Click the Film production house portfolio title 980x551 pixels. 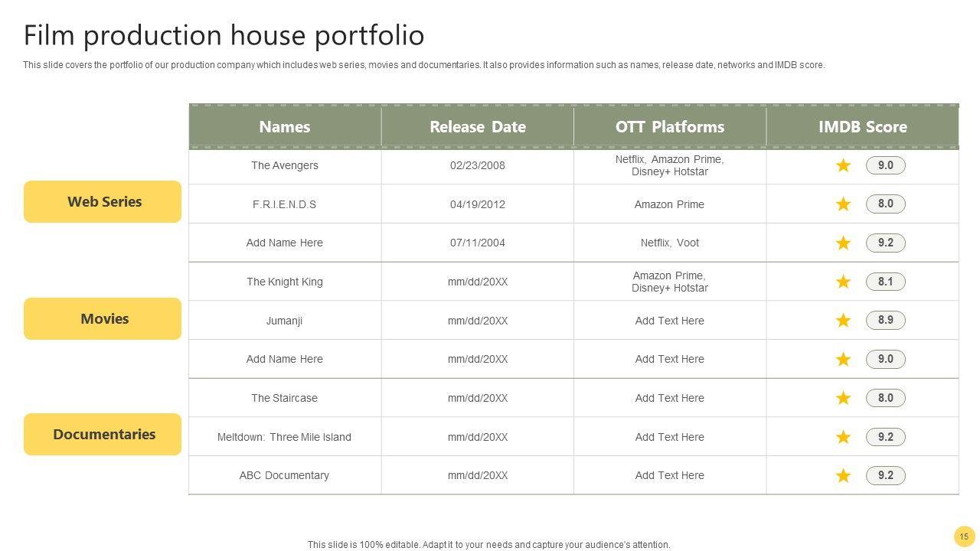224,35
